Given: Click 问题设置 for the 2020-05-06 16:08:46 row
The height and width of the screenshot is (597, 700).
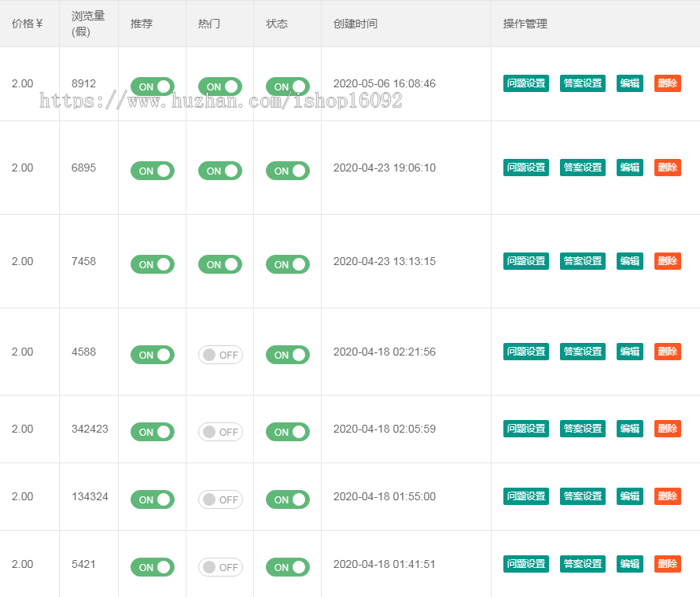Looking at the screenshot, I should coord(525,83).
